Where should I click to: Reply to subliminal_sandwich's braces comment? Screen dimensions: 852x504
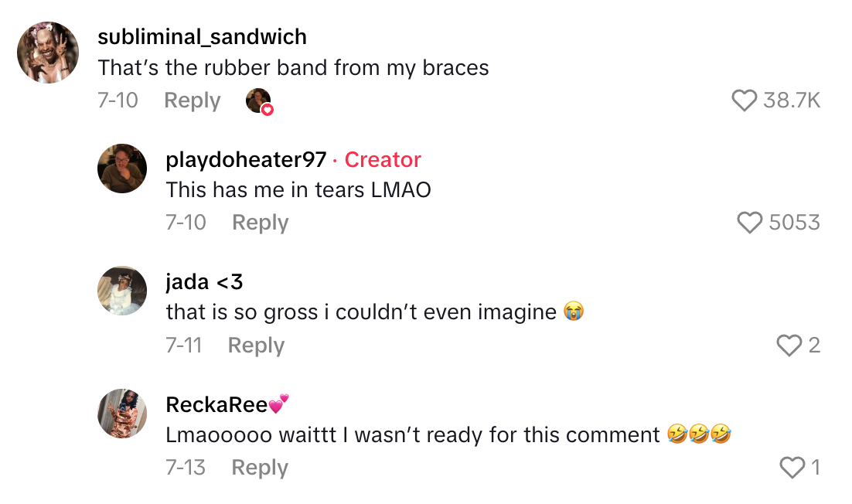192,100
